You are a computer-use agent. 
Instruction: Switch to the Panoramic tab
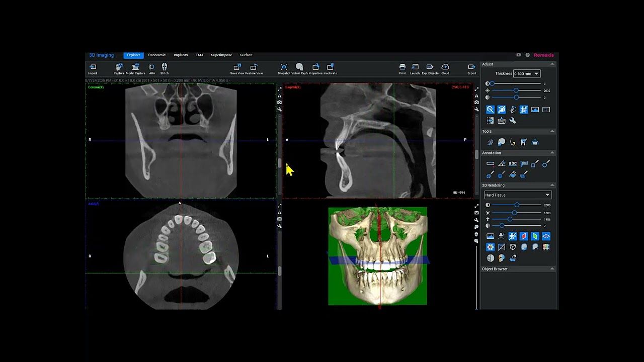[x=156, y=55]
